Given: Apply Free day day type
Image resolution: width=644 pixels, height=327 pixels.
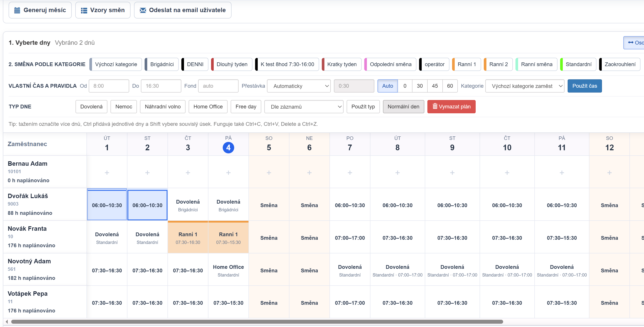Looking at the screenshot, I should tap(246, 107).
